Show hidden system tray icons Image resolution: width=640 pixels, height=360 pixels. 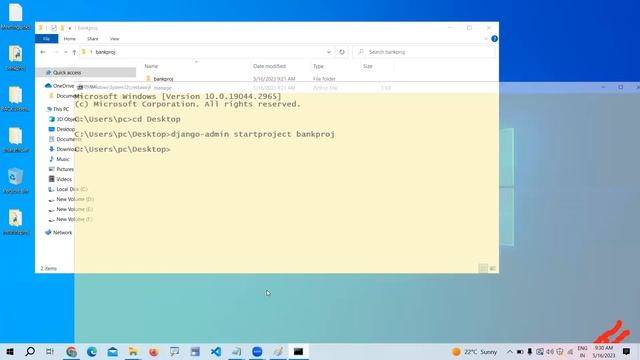(510, 351)
